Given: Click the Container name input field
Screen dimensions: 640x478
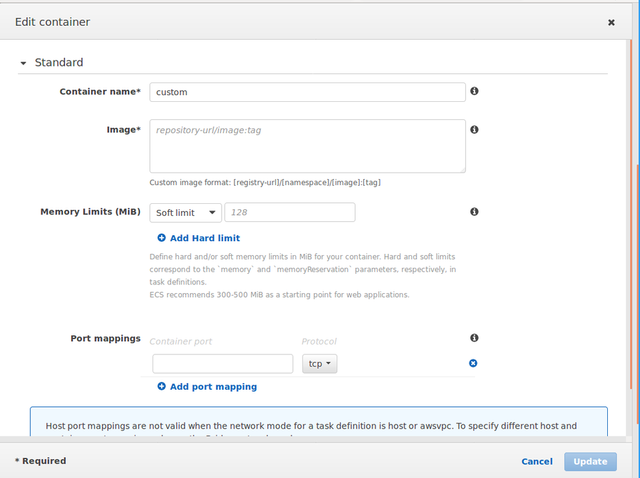Looking at the screenshot, I should pyautogui.click(x=307, y=92).
